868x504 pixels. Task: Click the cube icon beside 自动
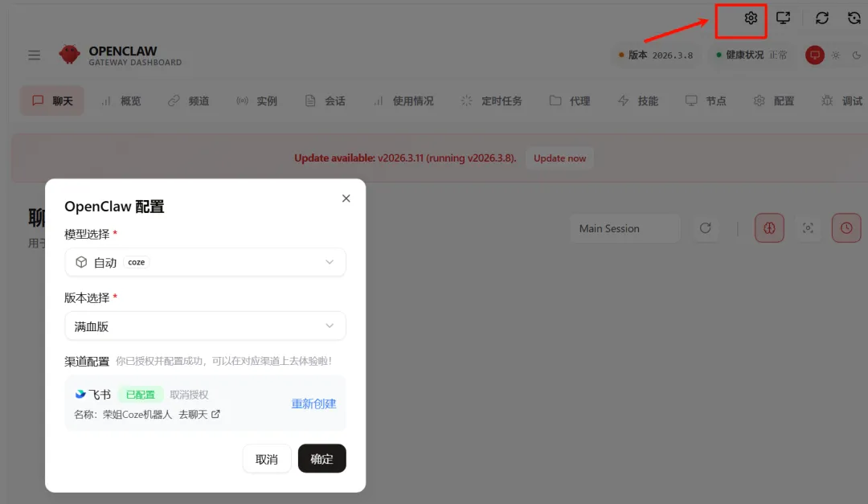81,263
